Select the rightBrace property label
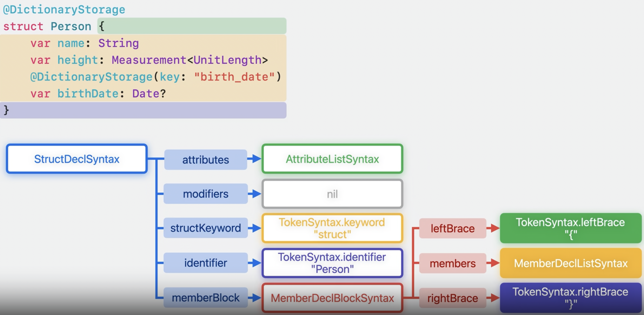 click(x=452, y=298)
